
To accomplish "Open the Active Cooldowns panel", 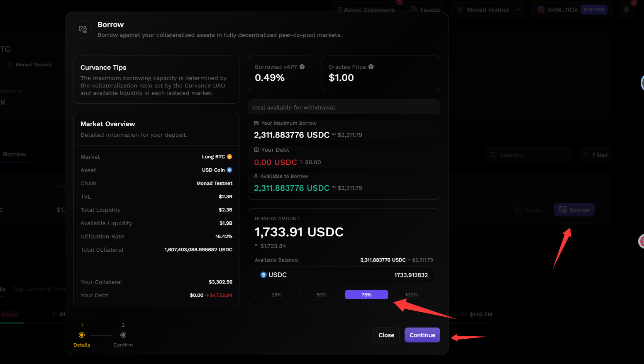I will pyautogui.click(x=366, y=10).
